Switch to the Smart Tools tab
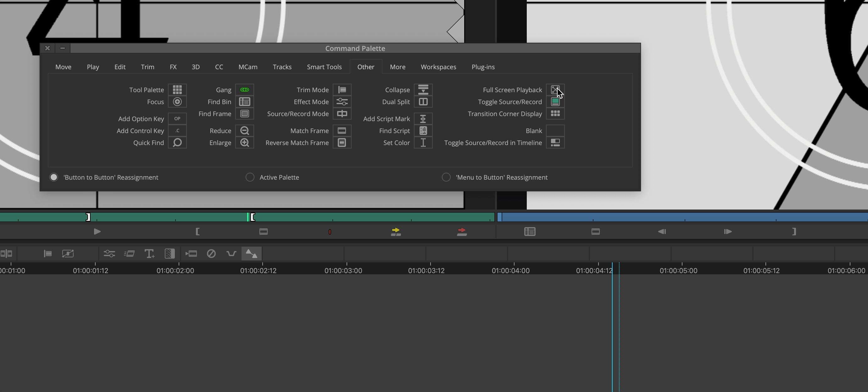This screenshot has width=868, height=392. (x=324, y=67)
